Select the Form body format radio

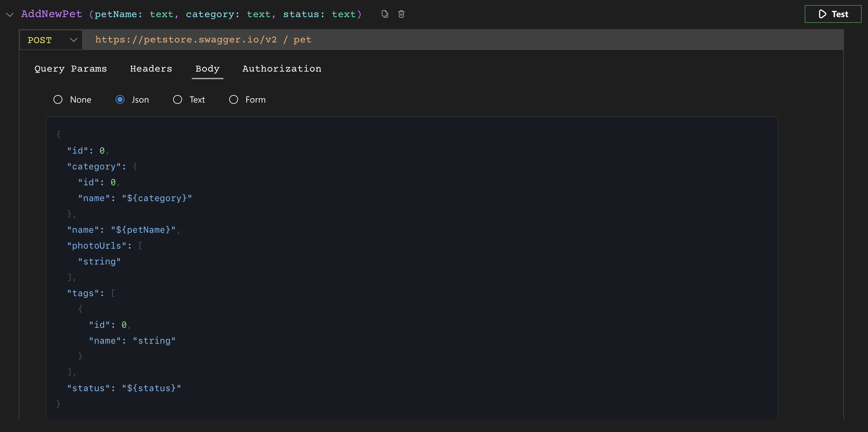(234, 99)
